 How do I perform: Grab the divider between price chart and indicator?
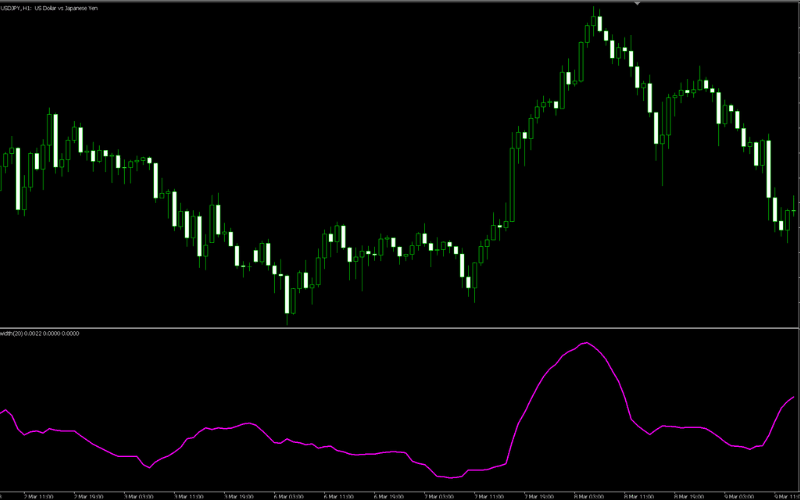400,327
